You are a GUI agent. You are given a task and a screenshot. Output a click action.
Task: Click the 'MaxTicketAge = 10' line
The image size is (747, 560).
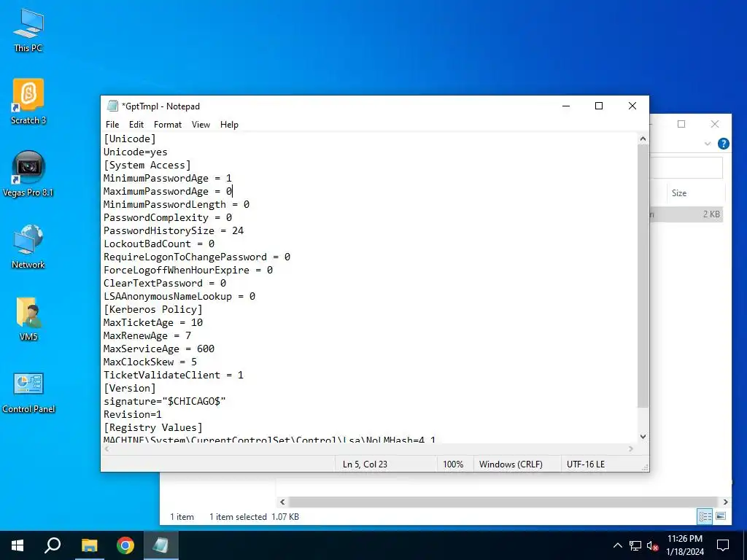[153, 322]
